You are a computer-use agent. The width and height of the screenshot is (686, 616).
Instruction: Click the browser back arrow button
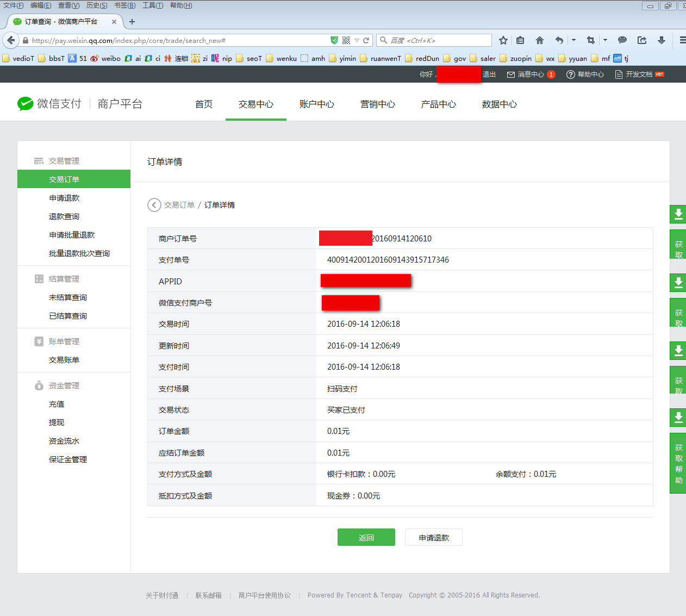11,40
